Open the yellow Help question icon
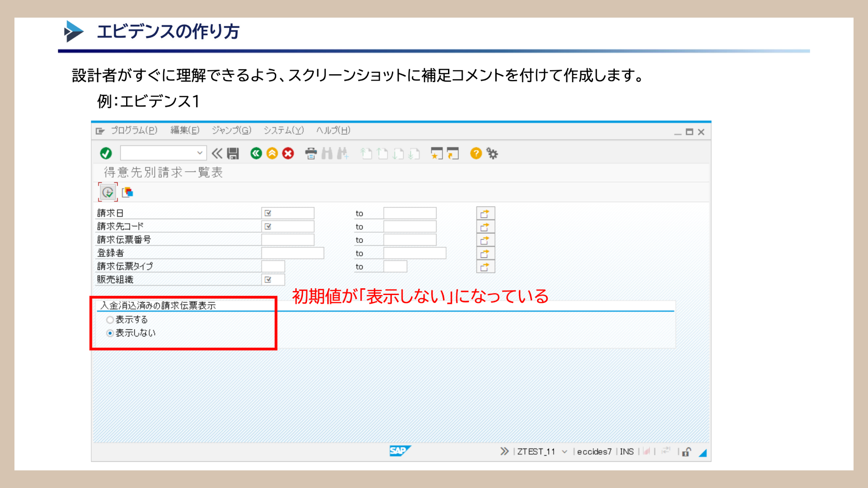Screen dimensions: 868x488 point(476,154)
